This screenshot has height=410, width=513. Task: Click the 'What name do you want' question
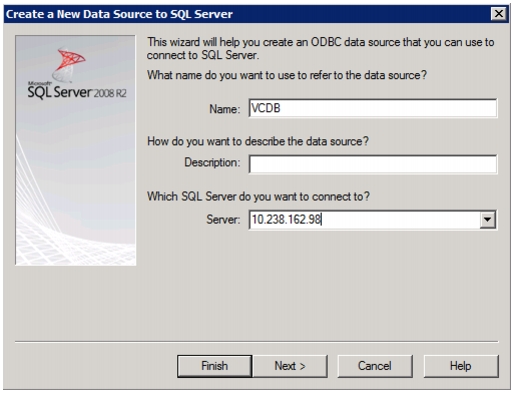(x=287, y=75)
